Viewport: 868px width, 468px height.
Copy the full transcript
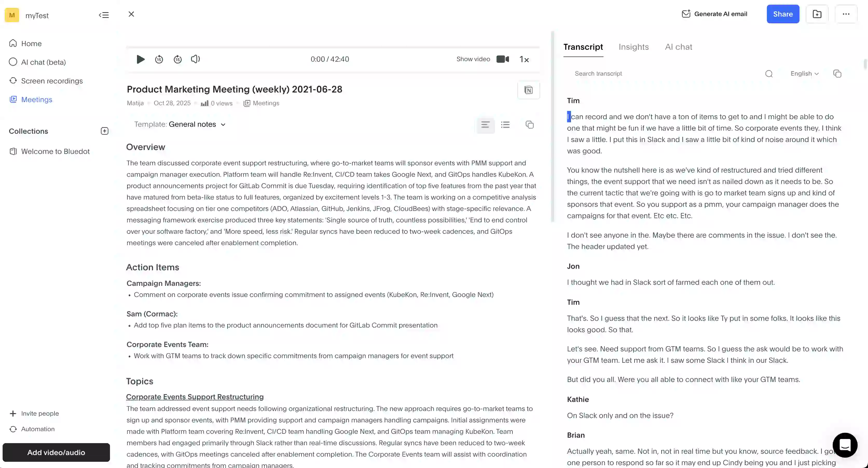(837, 73)
